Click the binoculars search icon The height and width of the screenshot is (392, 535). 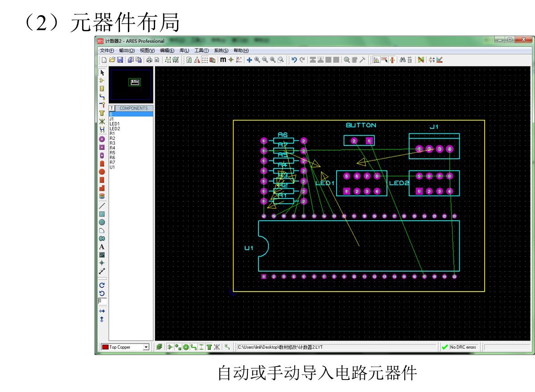[x=403, y=60]
